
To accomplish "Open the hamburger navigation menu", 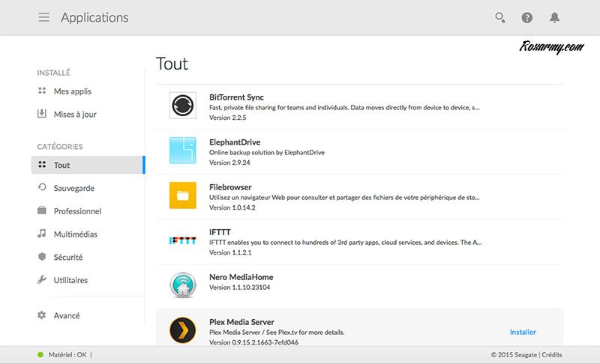I will pos(44,17).
